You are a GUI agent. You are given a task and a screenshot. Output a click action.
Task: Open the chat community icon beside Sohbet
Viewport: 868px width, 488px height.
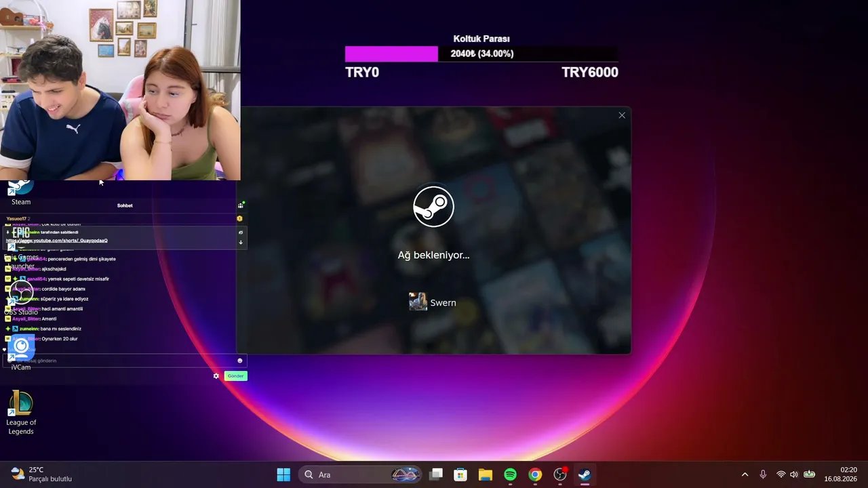[x=241, y=205]
